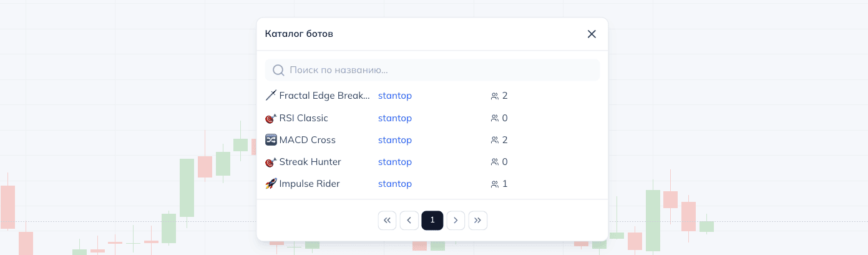Image resolution: width=868 pixels, height=255 pixels.
Task: Choose the Streak Hunter bot
Action: coord(310,162)
